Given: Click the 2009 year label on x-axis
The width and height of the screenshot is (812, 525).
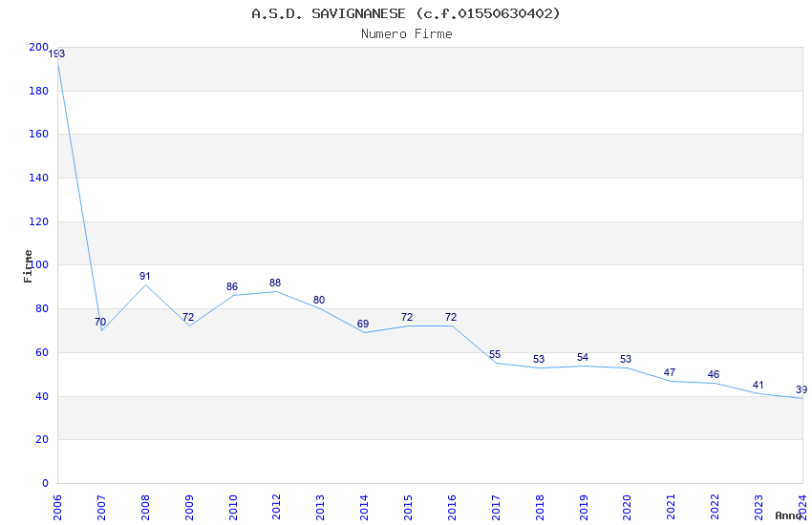Looking at the screenshot, I should [x=189, y=508].
